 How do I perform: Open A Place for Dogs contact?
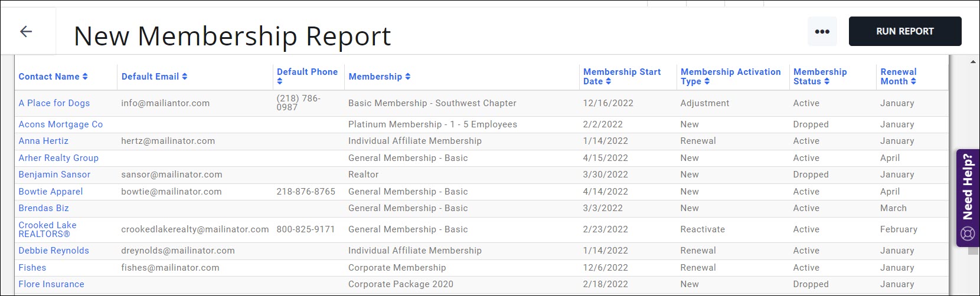[x=54, y=103]
